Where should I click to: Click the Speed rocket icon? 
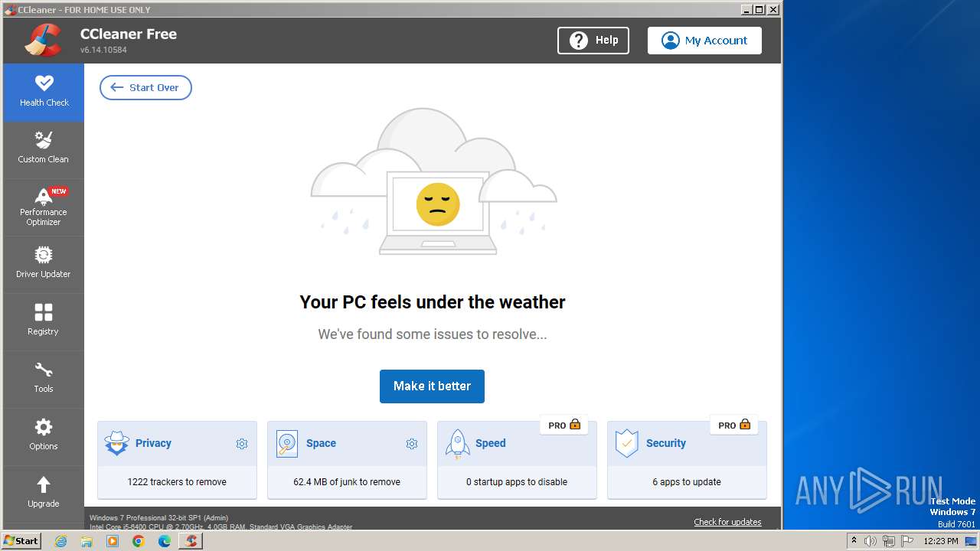pyautogui.click(x=457, y=443)
